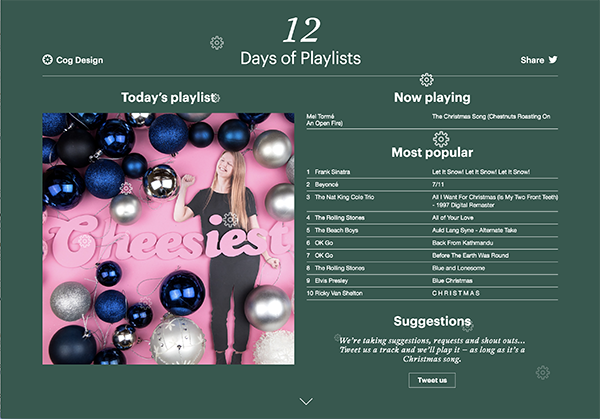Select All I Want For Christmas track
600x419 pixels.
(495, 201)
